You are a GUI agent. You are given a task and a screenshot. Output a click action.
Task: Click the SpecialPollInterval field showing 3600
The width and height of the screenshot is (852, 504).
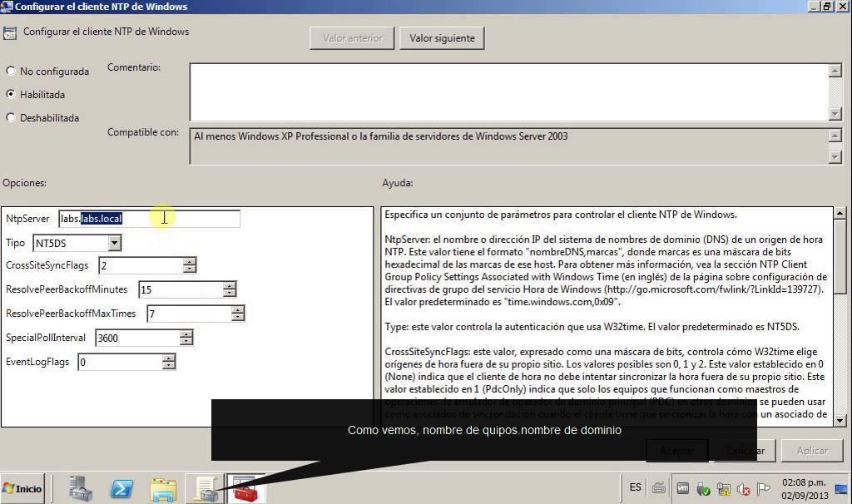click(x=137, y=338)
